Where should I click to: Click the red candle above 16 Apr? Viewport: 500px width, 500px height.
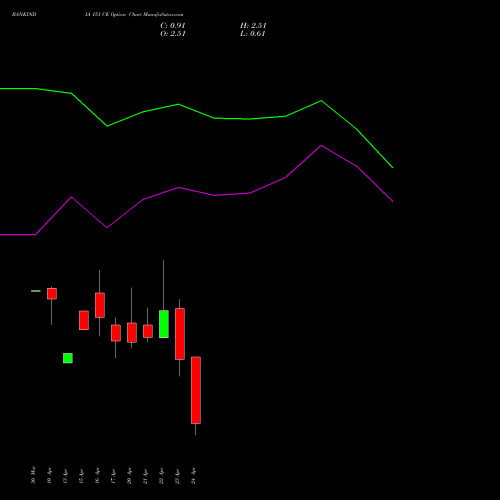pyautogui.click(x=100, y=305)
